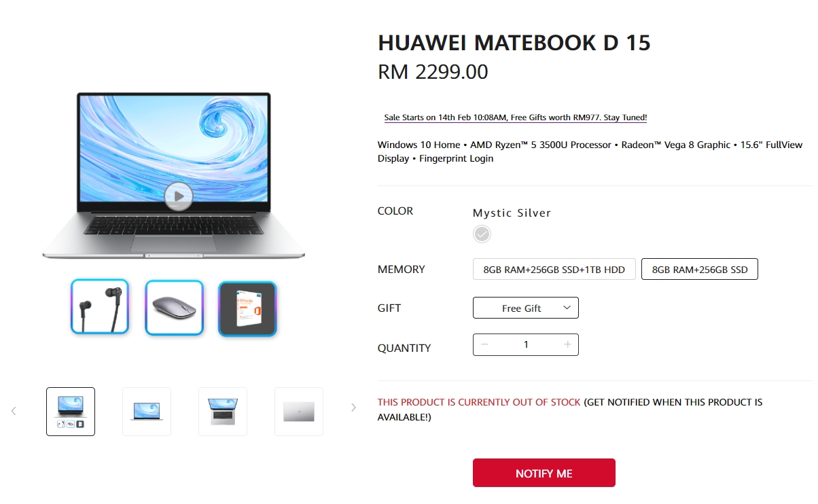
Task: Open the Free Gift dropdown
Action: pos(526,308)
